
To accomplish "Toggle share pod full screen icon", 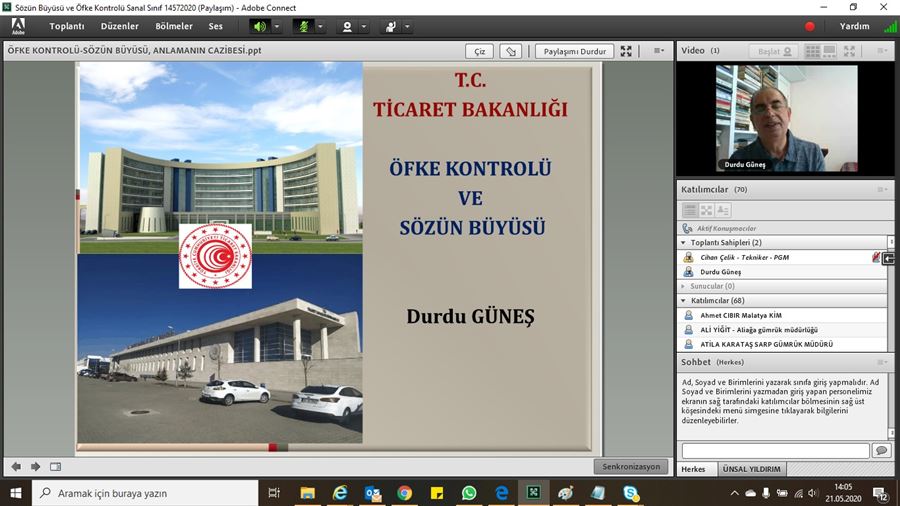I will tap(626, 51).
